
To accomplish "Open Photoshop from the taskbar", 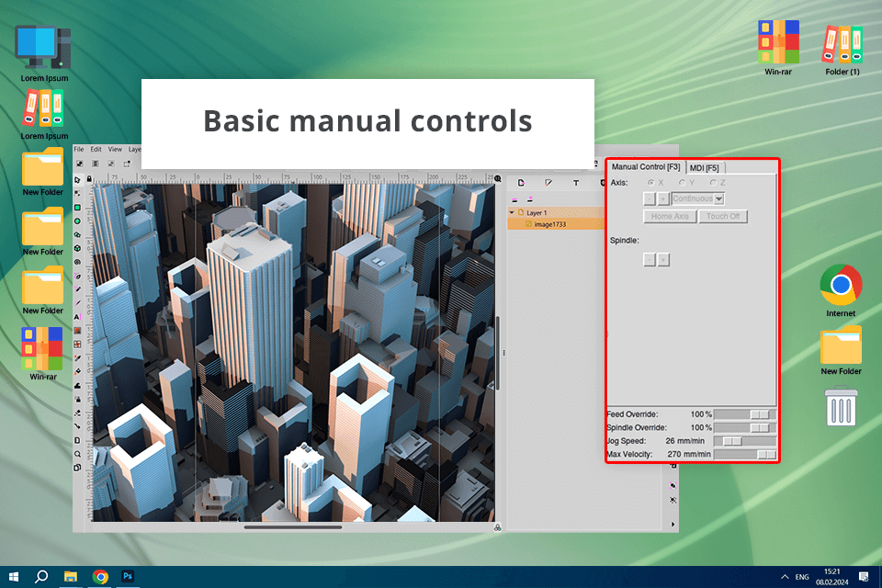I will pyautogui.click(x=128, y=576).
